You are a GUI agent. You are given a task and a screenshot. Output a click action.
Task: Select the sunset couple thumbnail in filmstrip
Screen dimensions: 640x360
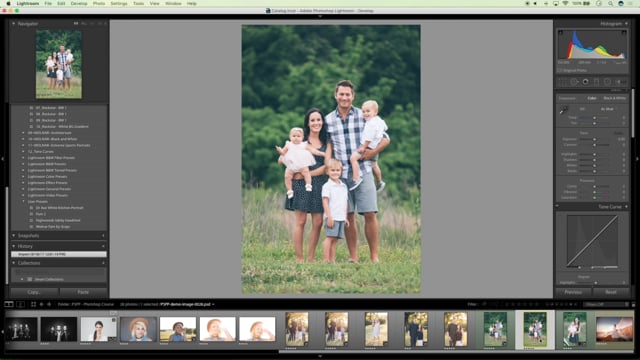tap(614, 329)
